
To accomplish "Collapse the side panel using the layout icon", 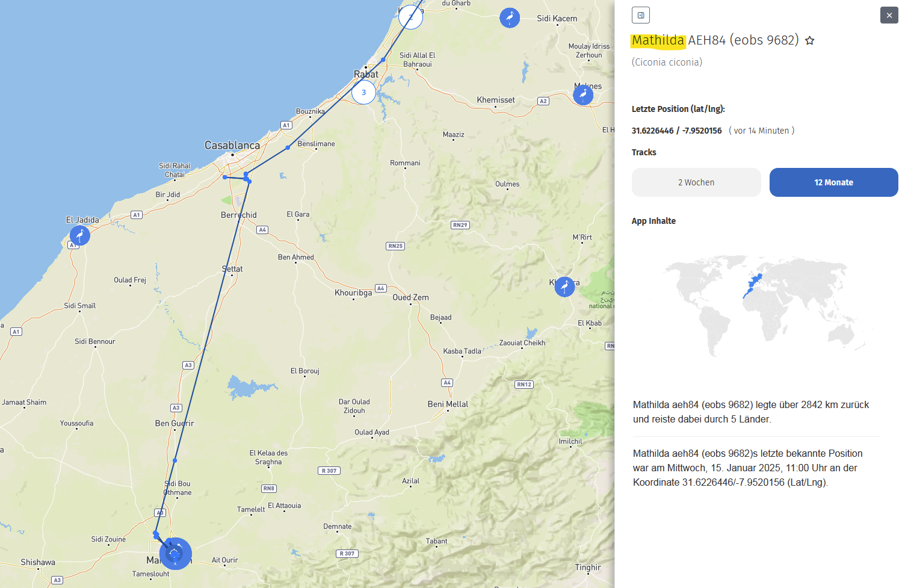I will pos(641,15).
